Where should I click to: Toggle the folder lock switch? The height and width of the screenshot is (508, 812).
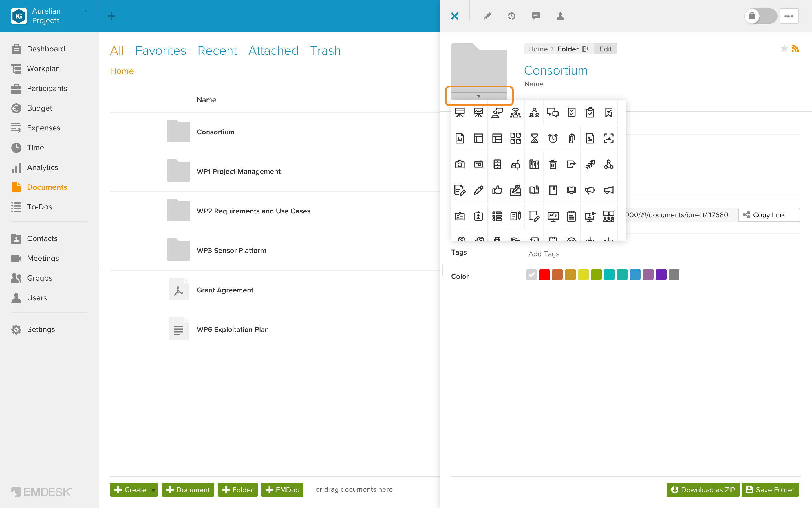tap(761, 16)
